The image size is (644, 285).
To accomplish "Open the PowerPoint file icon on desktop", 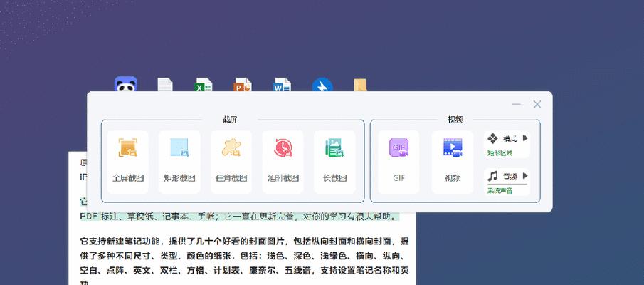I will pyautogui.click(x=243, y=85).
